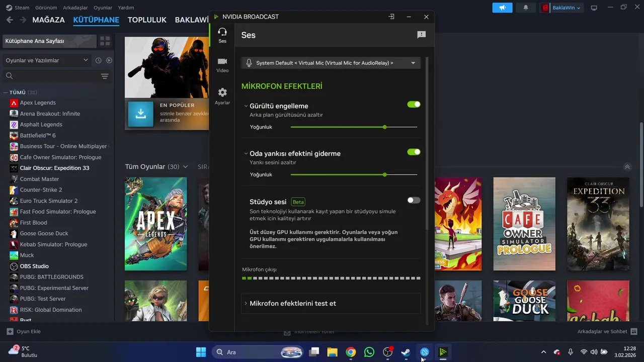The height and width of the screenshot is (362, 644).
Task: Open Expedition 33 cover thumbnail
Action: pos(598,224)
